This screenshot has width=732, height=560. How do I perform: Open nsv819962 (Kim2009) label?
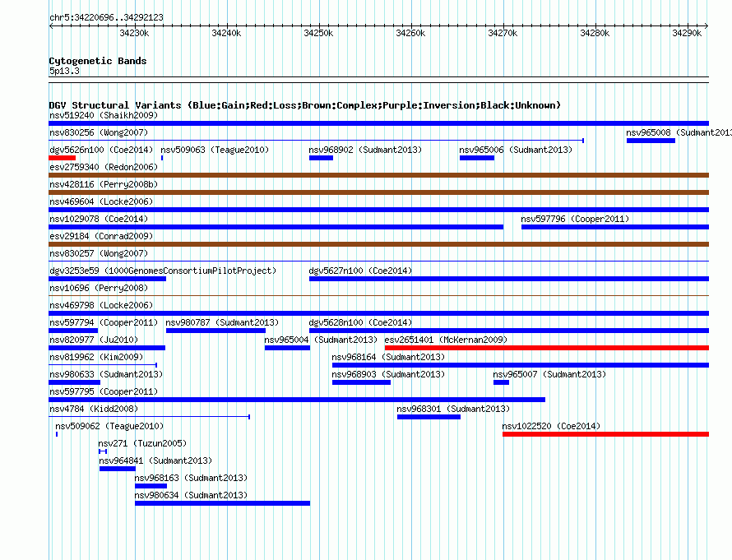coord(96,357)
